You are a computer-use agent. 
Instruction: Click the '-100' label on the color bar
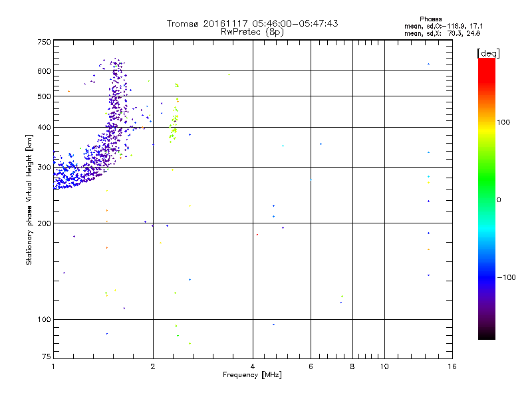(506, 277)
